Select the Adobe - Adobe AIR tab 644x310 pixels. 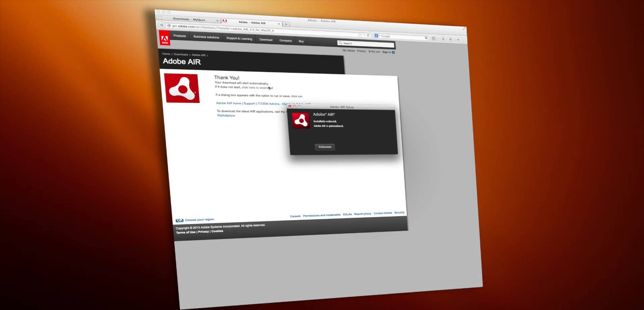(252, 22)
